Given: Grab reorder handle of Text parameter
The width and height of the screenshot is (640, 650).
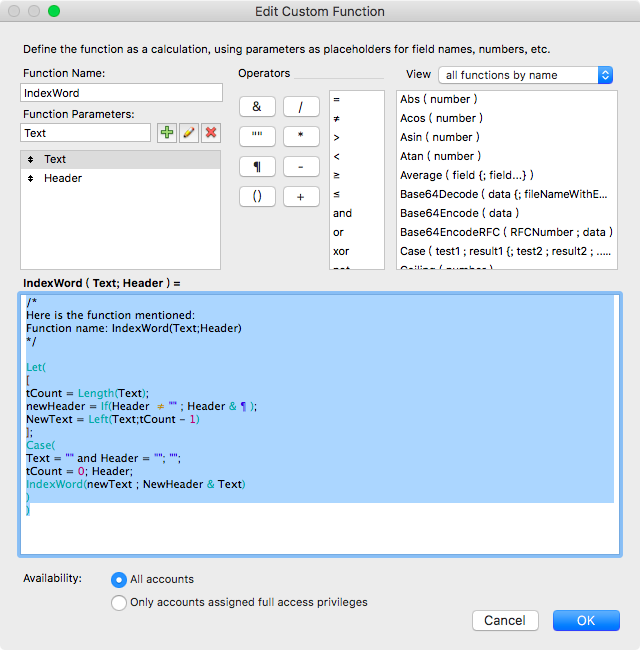Looking at the screenshot, I should click(31, 159).
